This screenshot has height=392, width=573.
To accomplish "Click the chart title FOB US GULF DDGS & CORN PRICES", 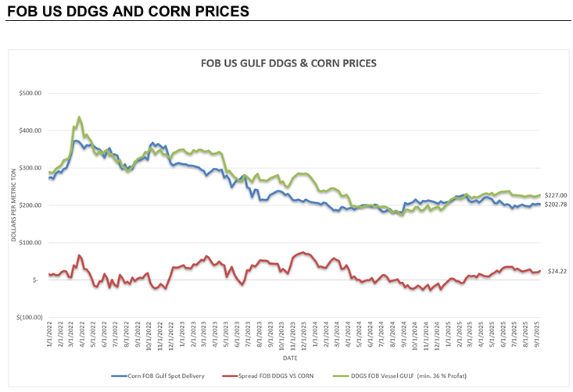I will [288, 63].
